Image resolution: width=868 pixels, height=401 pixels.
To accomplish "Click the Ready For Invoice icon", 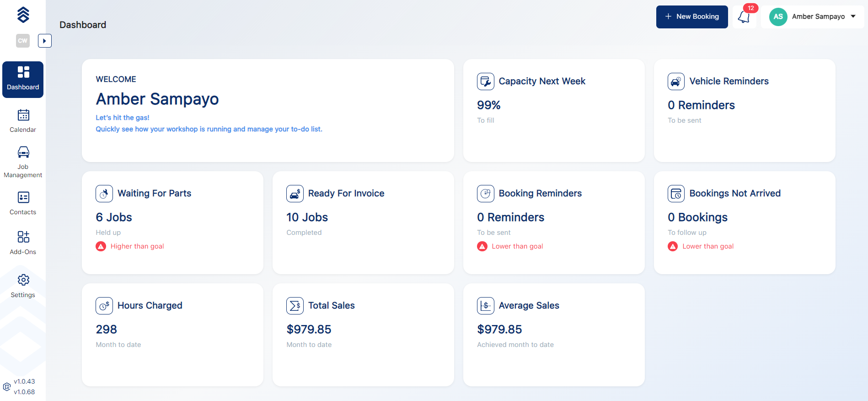I will click(295, 194).
